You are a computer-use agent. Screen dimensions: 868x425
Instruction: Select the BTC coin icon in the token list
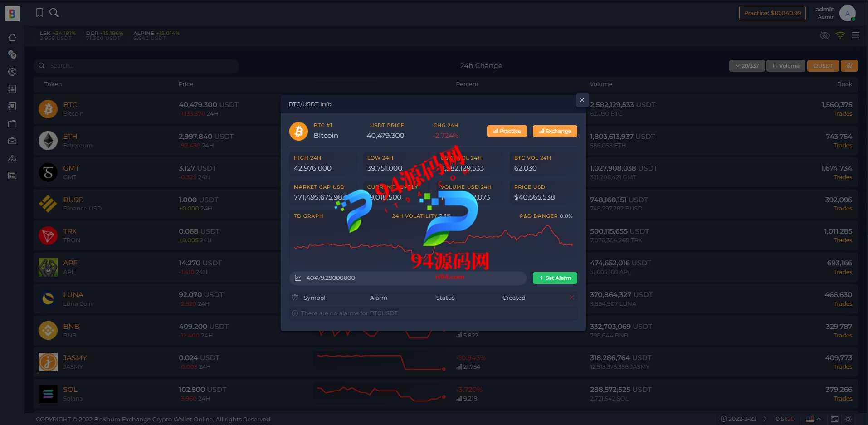click(48, 109)
